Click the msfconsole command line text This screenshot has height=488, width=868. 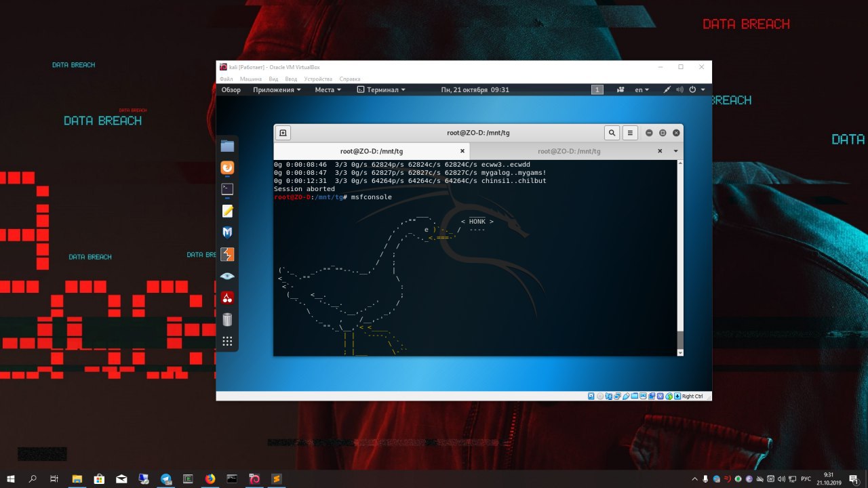pyautogui.click(x=372, y=197)
